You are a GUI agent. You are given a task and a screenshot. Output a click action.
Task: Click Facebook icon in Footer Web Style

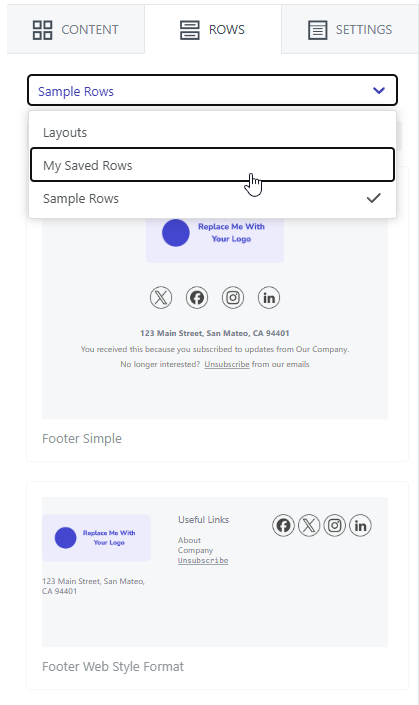[x=283, y=525]
